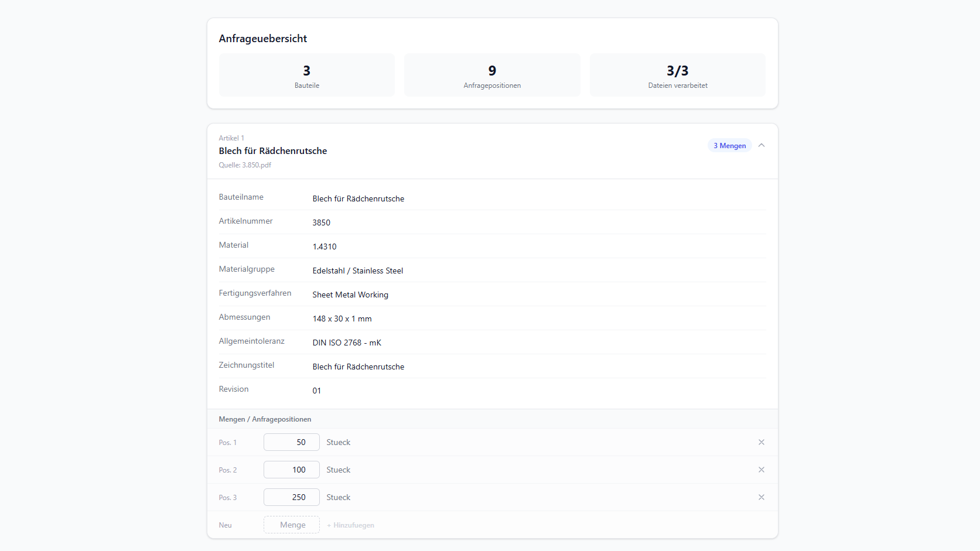980x551 pixels.
Task: Select the Anfragepositionen summary card
Action: [491, 75]
